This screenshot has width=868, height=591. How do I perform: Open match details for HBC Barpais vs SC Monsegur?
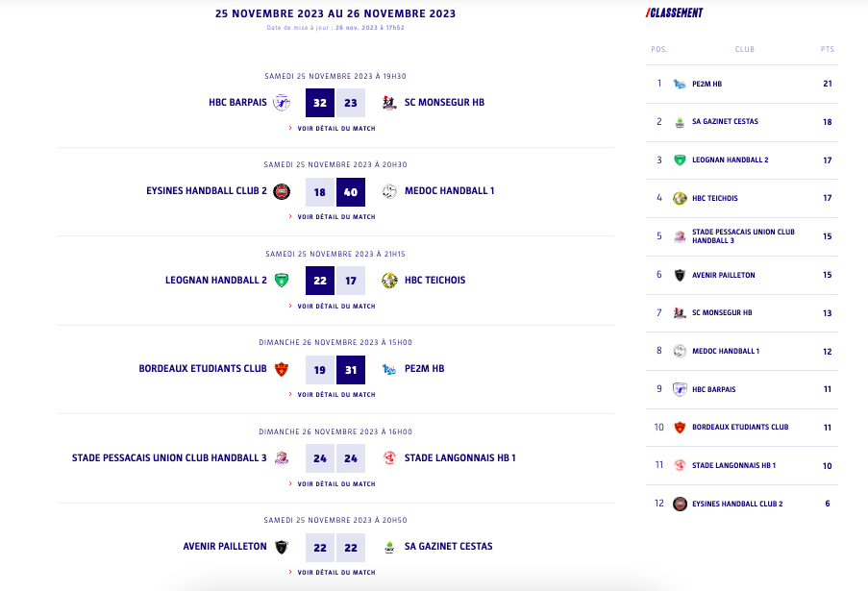click(335, 128)
